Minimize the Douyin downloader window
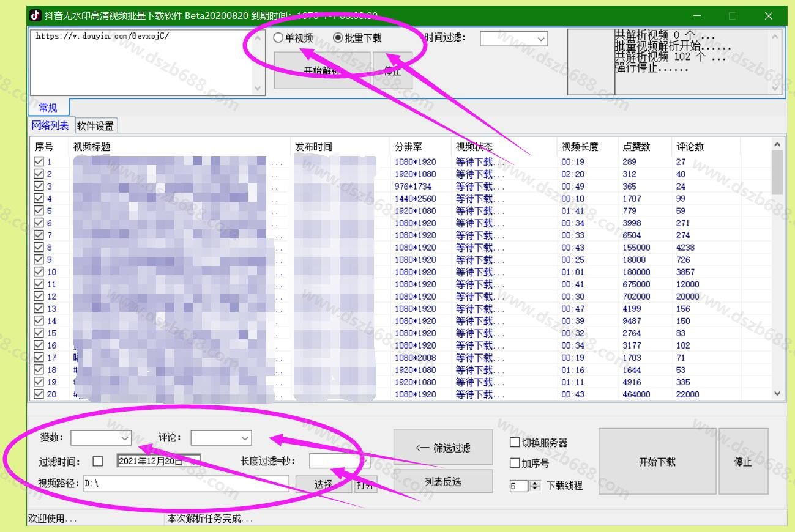 click(x=698, y=16)
